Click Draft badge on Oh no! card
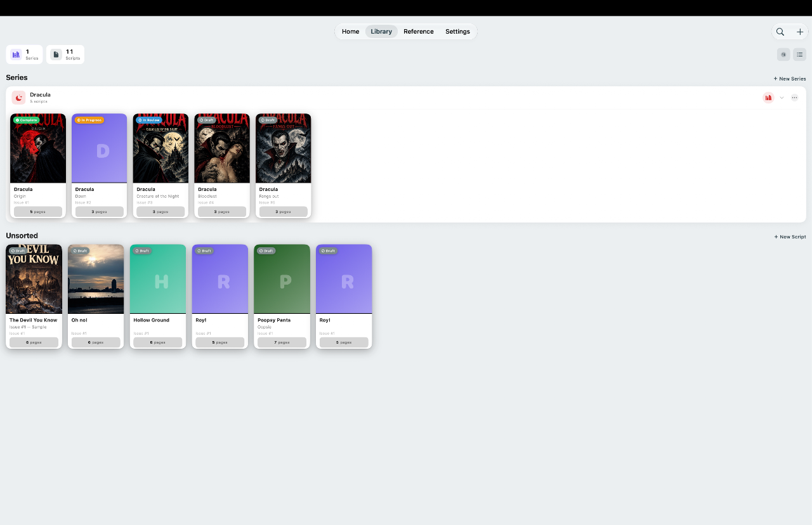The height and width of the screenshot is (525, 812). click(79, 250)
